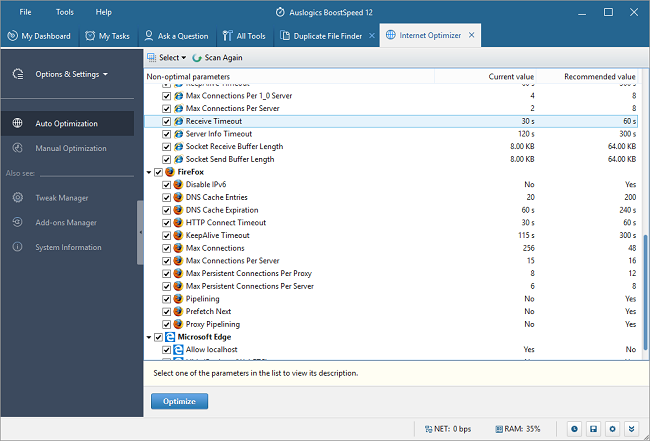Open the Add-ons Manager link

coord(66,223)
